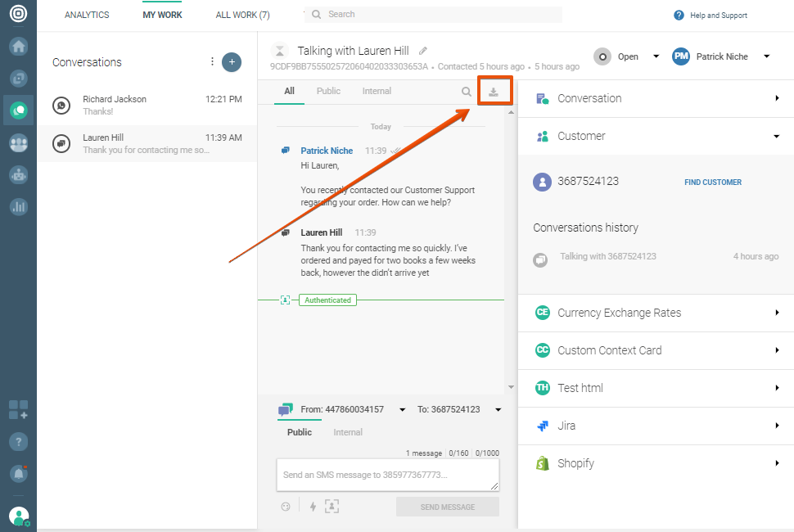Open the emoji picker icon

[x=286, y=507]
